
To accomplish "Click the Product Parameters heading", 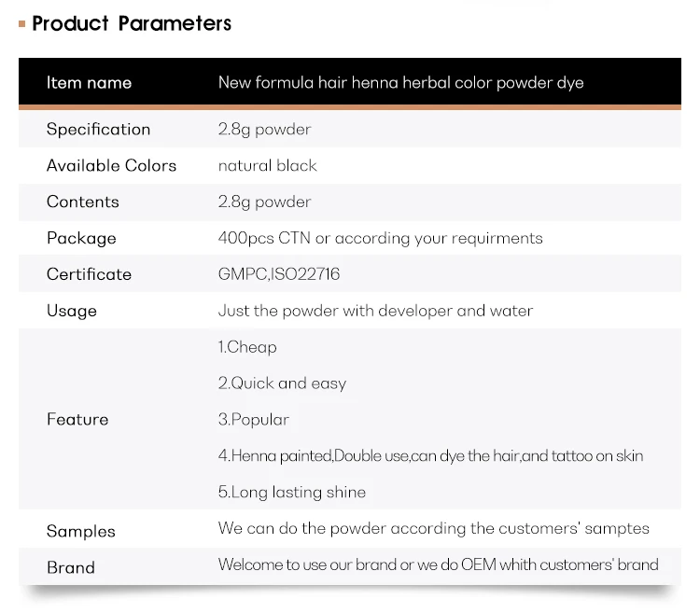I will [132, 23].
